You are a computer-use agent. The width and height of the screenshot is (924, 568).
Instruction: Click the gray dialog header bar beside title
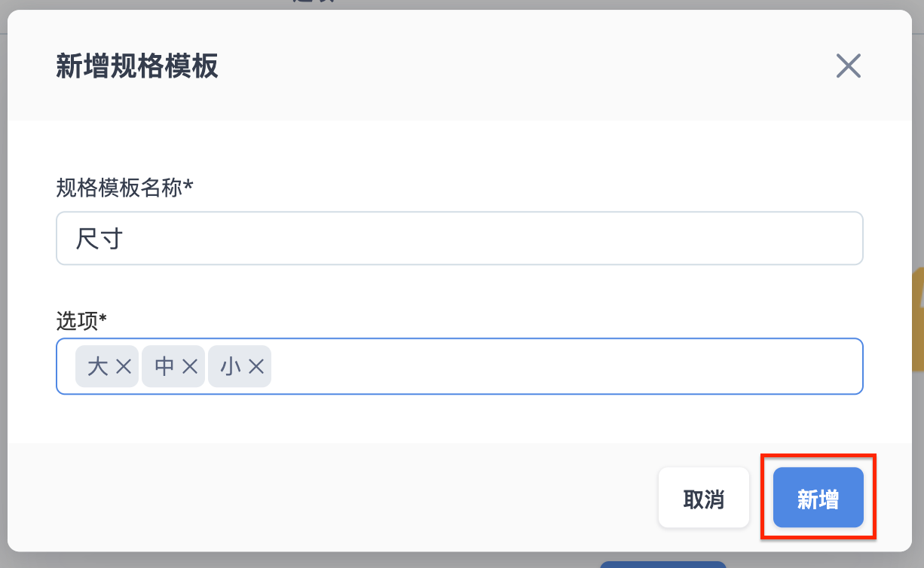tap(528, 66)
